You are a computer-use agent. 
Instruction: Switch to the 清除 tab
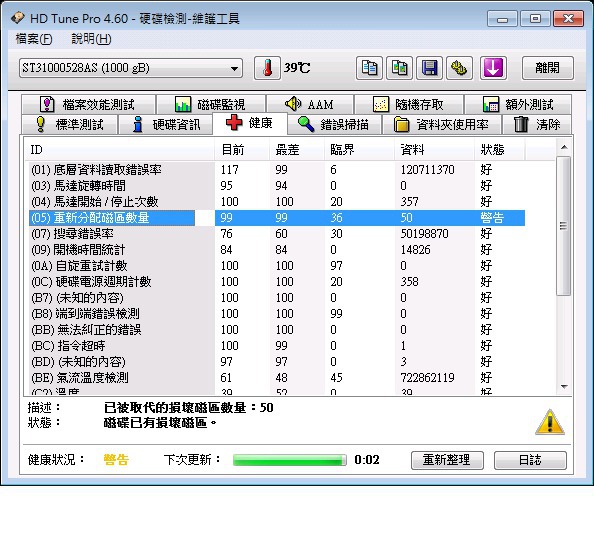(537, 124)
